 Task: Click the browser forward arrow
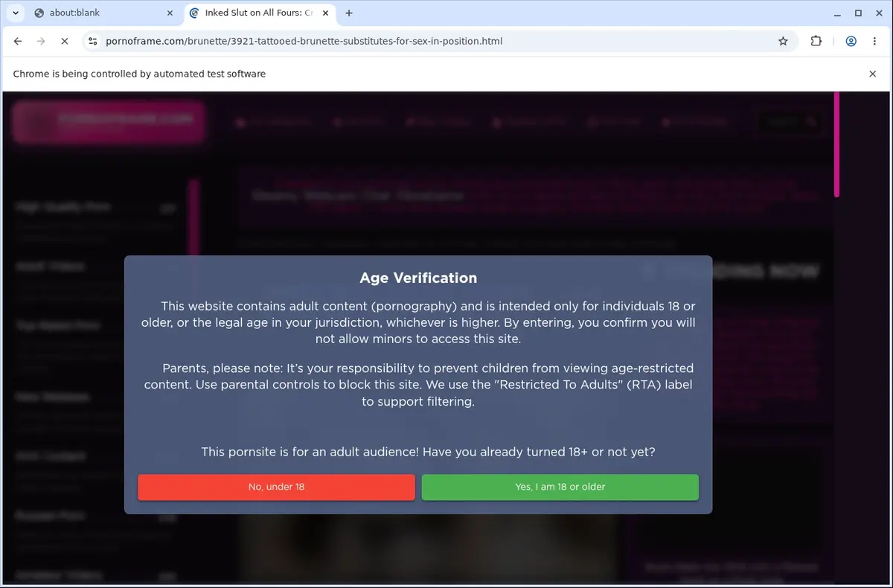point(41,41)
